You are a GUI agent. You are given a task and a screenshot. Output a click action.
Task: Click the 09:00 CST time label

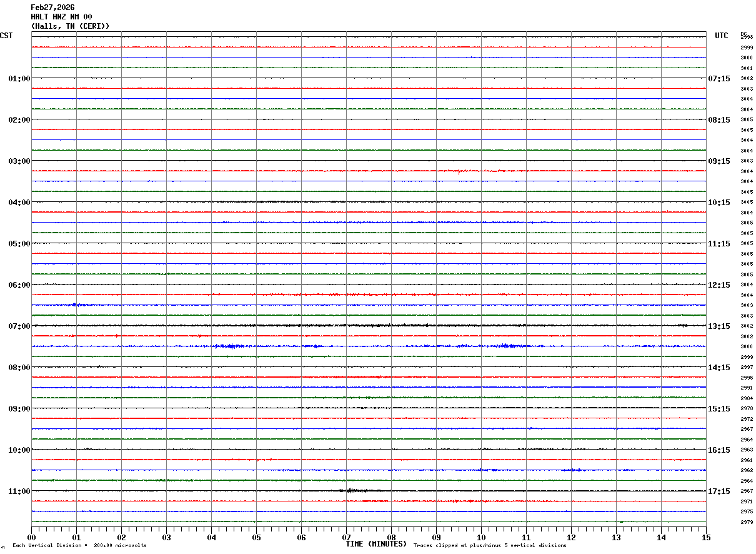(x=19, y=409)
